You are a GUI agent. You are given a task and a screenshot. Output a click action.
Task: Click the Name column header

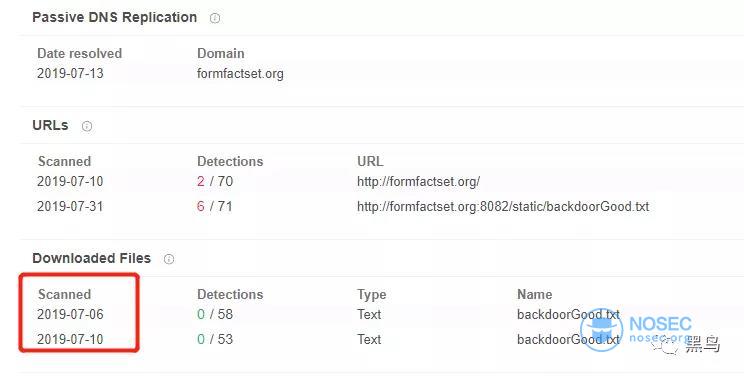pos(534,294)
